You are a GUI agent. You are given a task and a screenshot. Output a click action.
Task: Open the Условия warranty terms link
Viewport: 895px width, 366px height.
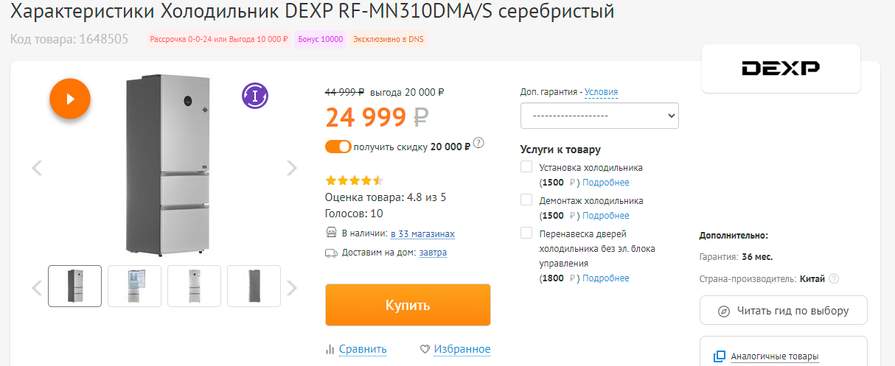pyautogui.click(x=601, y=92)
